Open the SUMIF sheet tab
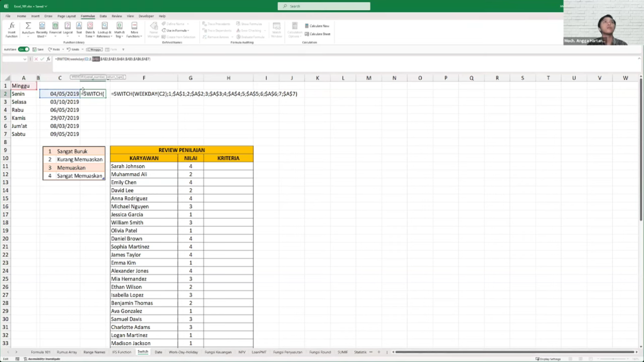This screenshot has width=644, height=362. pyautogui.click(x=342, y=352)
